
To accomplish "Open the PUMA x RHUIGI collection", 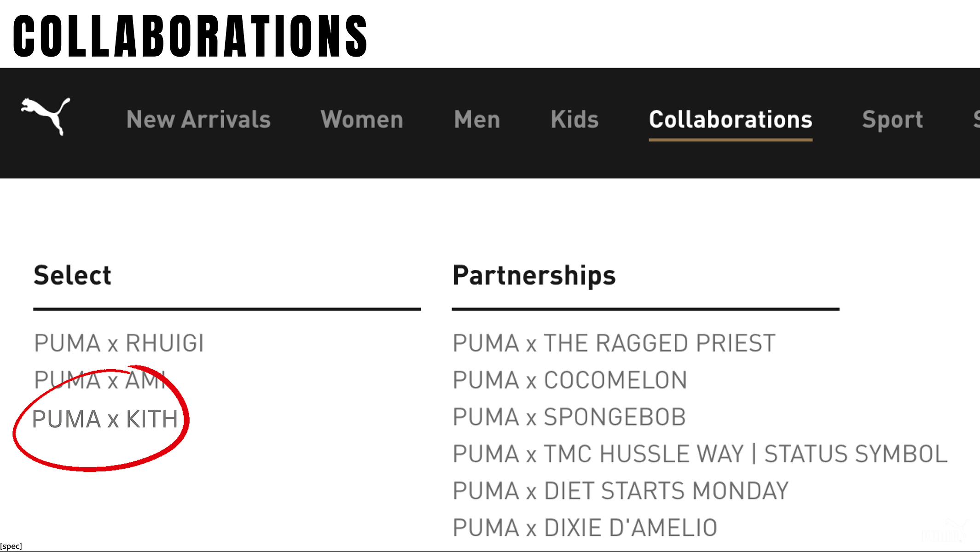I will [119, 343].
